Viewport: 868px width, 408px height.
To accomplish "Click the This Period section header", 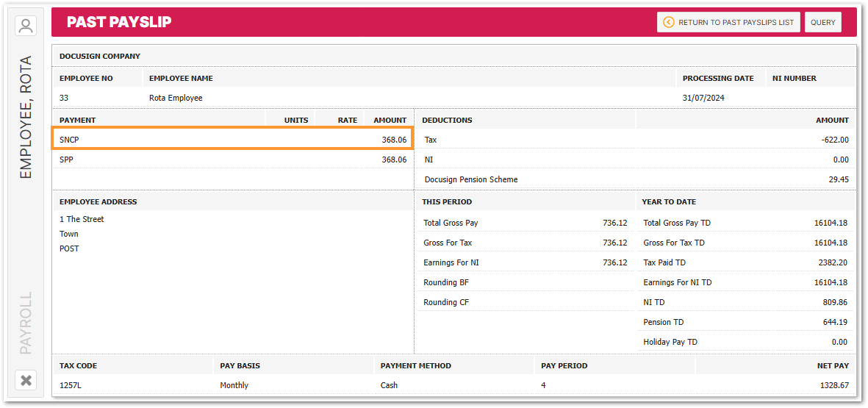I will click(448, 202).
